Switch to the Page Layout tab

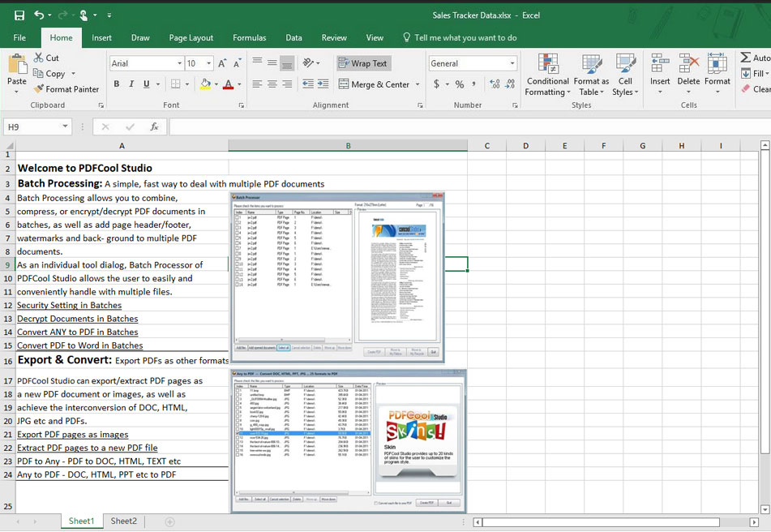(191, 38)
